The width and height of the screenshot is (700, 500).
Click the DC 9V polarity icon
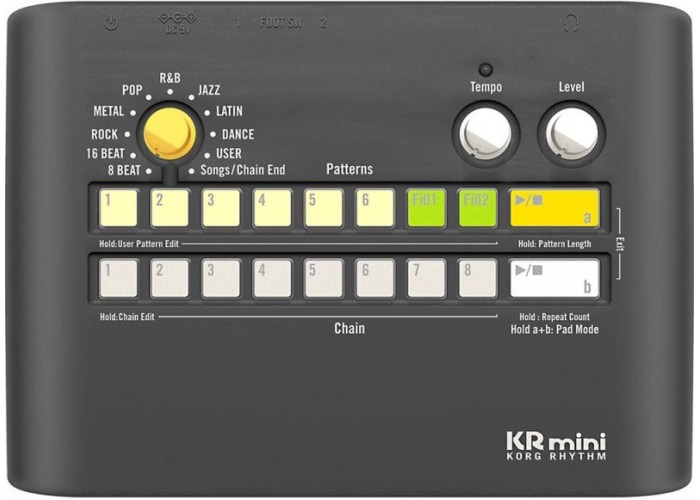pyautogui.click(x=178, y=18)
